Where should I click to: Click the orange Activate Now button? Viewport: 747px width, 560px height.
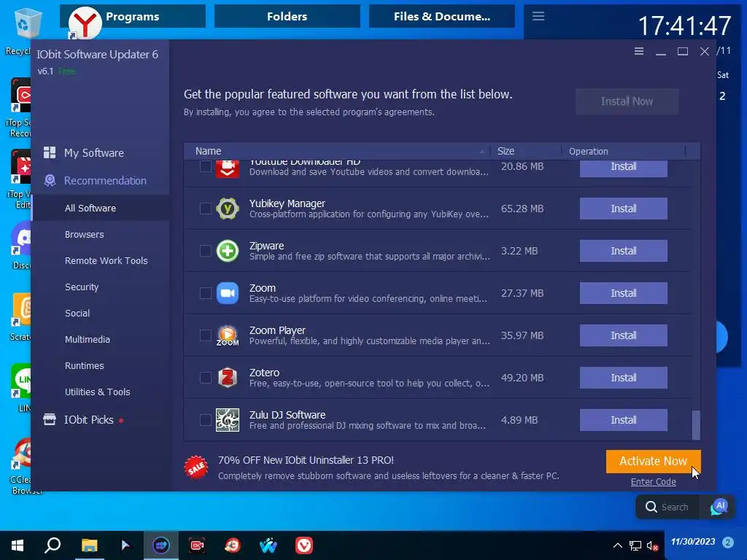pos(653,462)
